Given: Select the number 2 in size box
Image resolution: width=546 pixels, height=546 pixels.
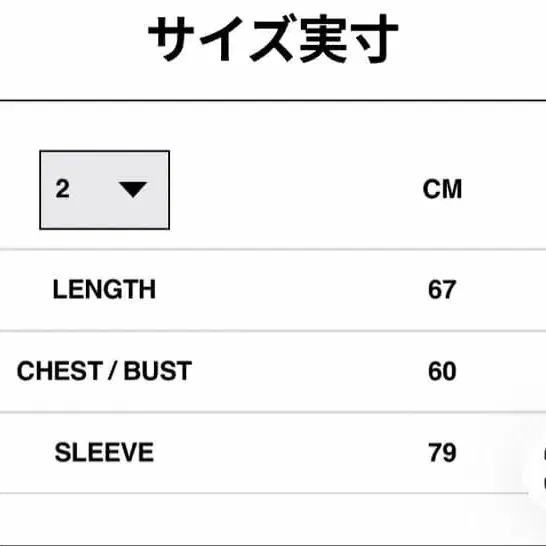Looking at the screenshot, I should [63, 189].
